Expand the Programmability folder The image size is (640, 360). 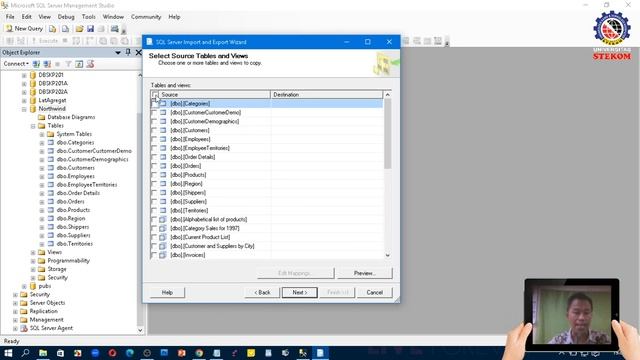[x=33, y=261]
